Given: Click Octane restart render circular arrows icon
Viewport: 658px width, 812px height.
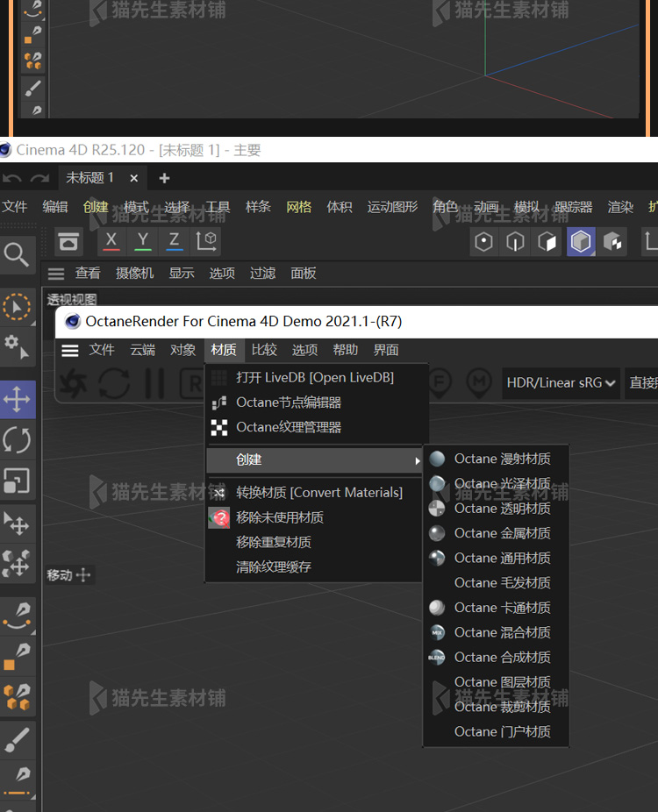Looking at the screenshot, I should click(x=114, y=383).
